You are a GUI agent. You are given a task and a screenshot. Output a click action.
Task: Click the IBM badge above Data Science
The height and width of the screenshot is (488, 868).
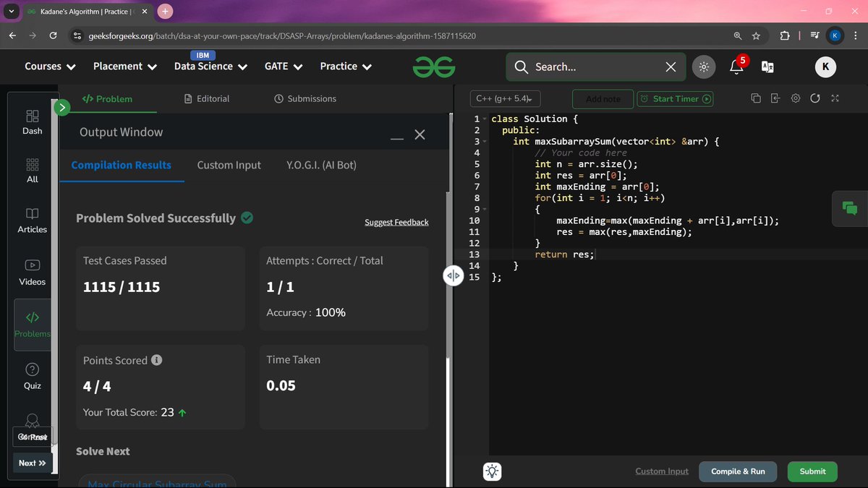[203, 55]
